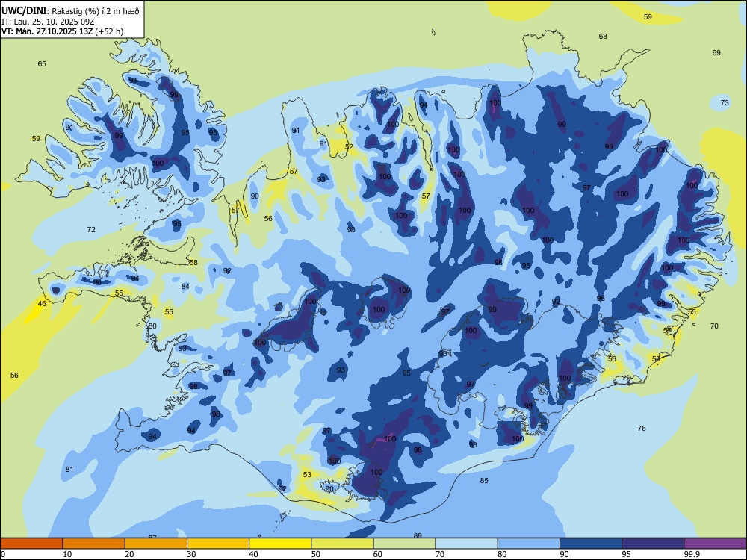Click the amber 20–30 legend swatch

coord(156,544)
